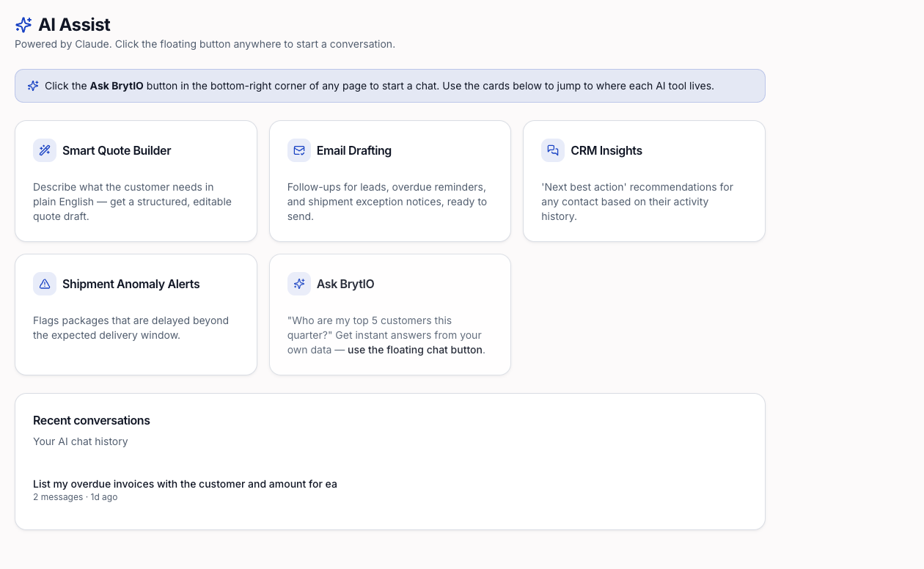Screen dimensions: 924x569
Task: Click the Smart Quote Builder description text
Action: coord(132,202)
